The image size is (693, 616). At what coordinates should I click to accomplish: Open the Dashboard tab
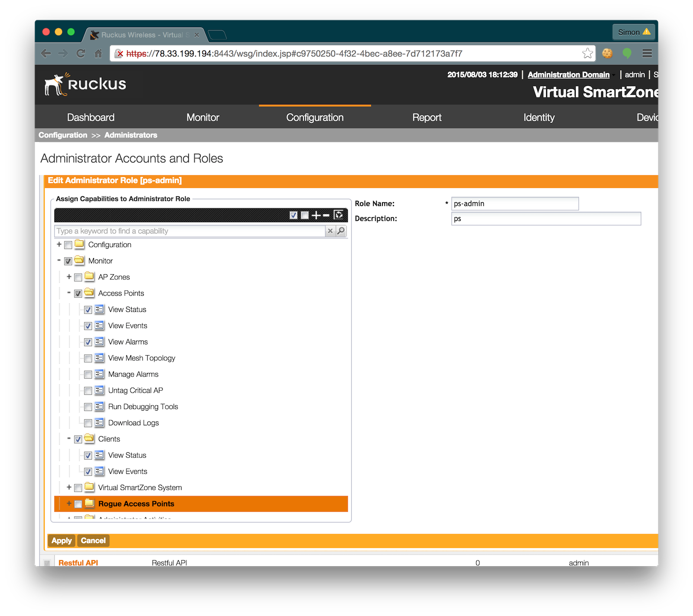point(91,117)
